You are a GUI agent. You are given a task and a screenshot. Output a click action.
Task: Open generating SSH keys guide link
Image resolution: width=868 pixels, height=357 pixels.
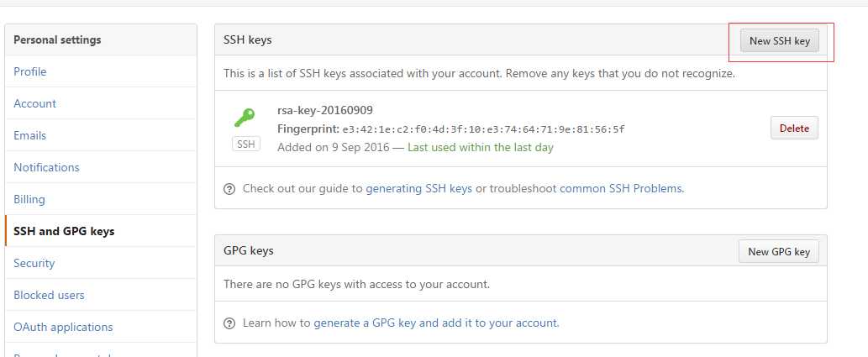[x=419, y=188]
